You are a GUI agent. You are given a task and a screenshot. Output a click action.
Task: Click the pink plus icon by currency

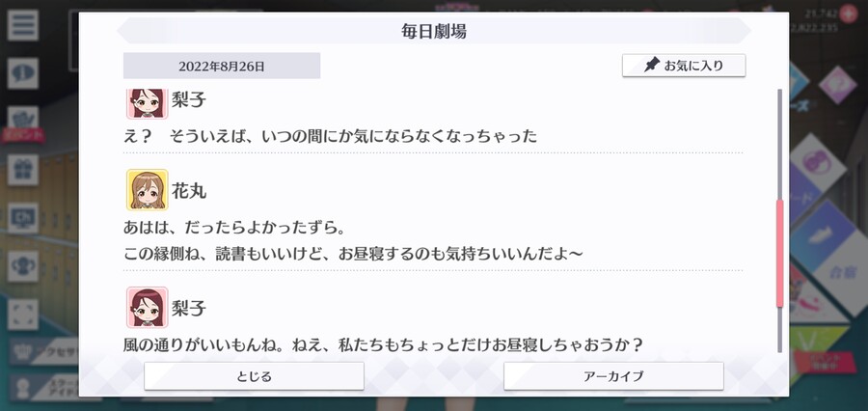pos(848,14)
